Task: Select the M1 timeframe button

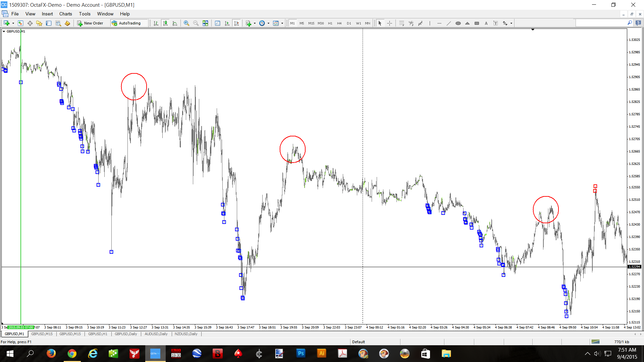Action: [x=292, y=23]
